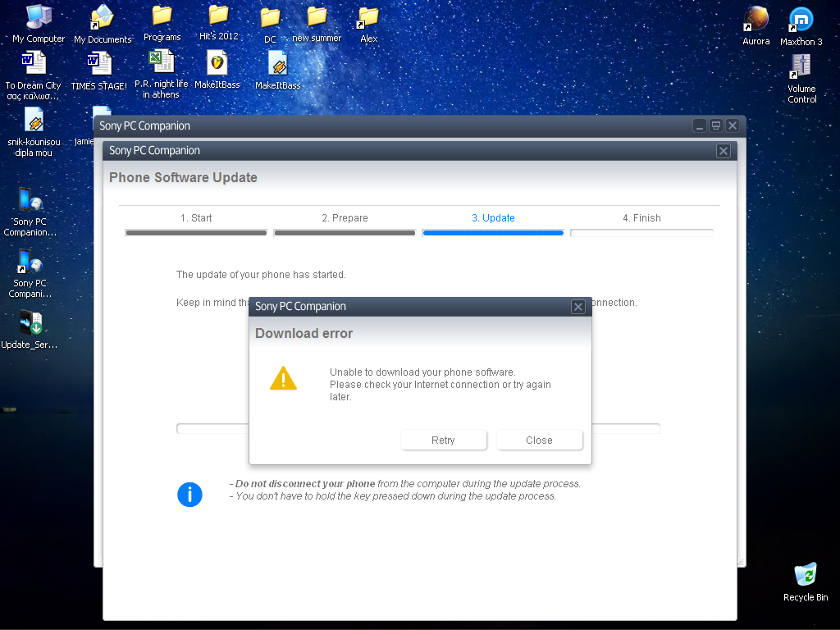This screenshot has height=630, width=840.
Task: Open MakeItBass audio file icon
Action: coord(277,71)
